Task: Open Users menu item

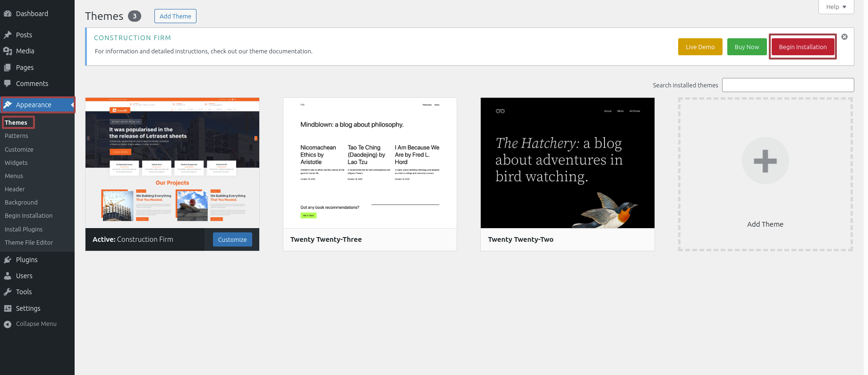Action: coord(37,276)
